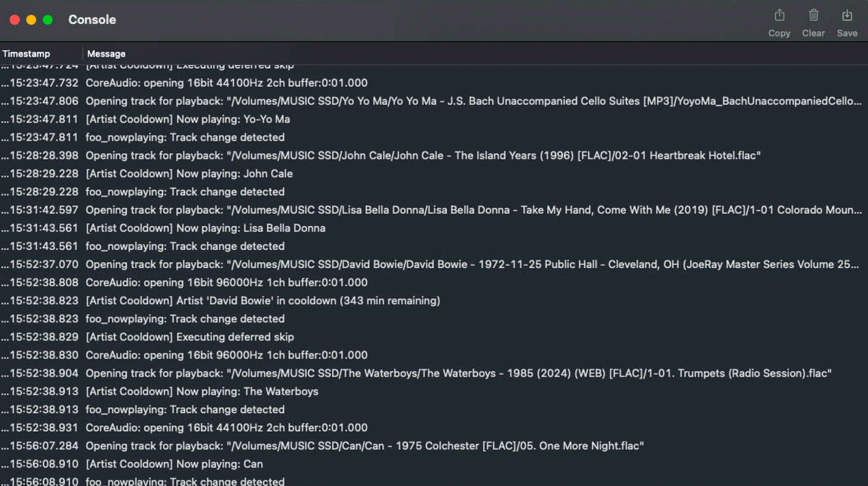Select the CoreAudio 44100Hz message at 15:23:47.732

pos(227,83)
